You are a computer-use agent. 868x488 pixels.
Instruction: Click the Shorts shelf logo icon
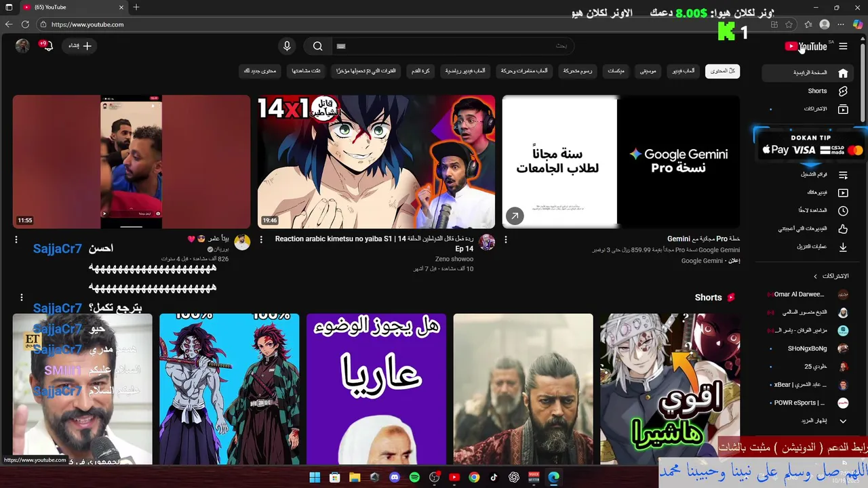[731, 298]
